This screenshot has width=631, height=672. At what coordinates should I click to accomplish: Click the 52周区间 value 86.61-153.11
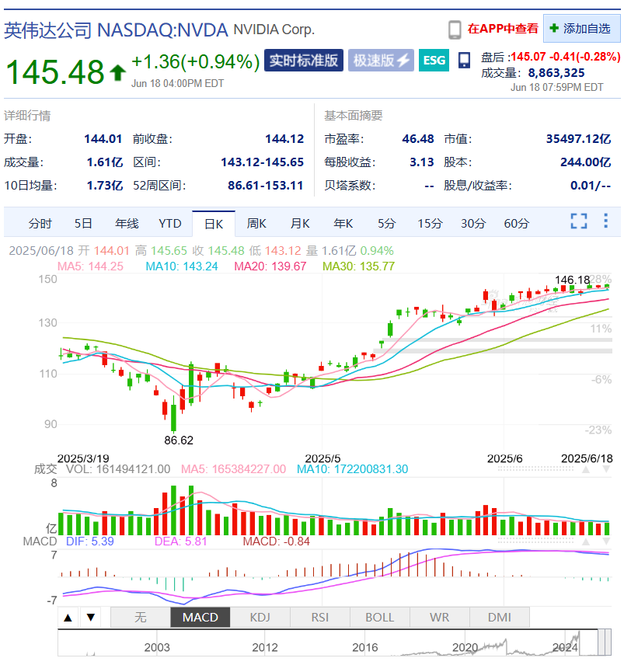(x=265, y=186)
